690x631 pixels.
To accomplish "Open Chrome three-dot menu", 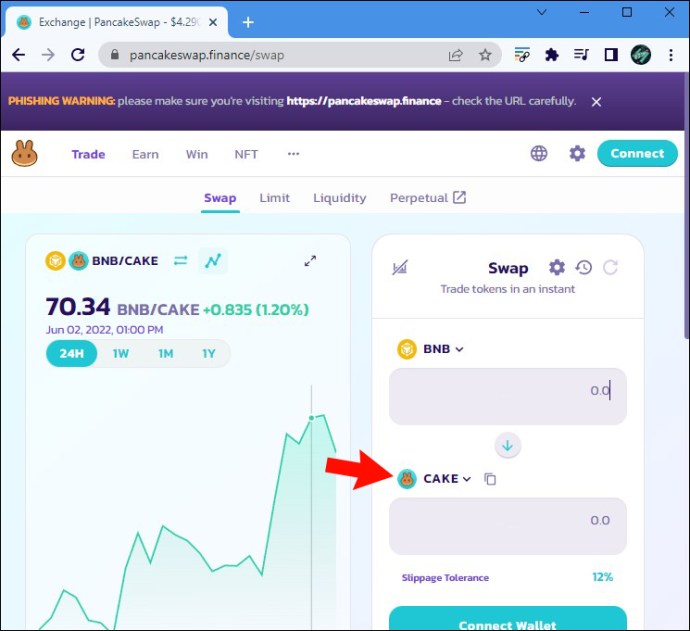I will (x=671, y=55).
